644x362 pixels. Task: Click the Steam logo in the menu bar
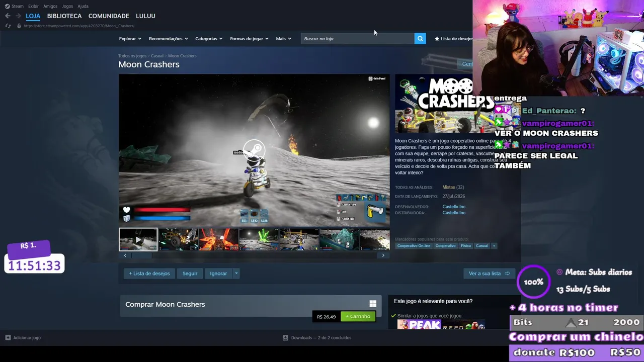[7, 6]
